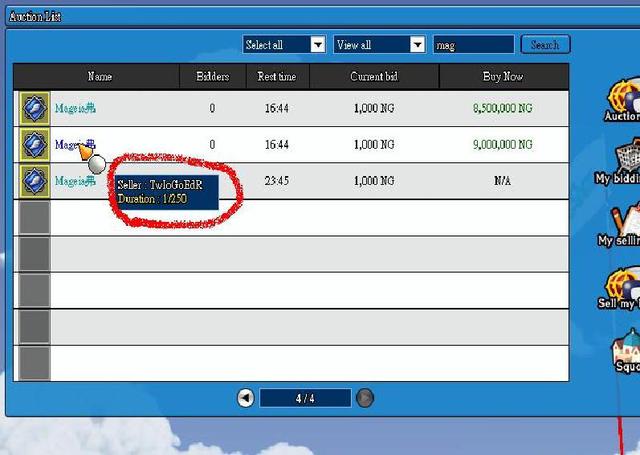640x455 pixels.
Task: Open the Auction sidebar icon
Action: tap(622, 97)
